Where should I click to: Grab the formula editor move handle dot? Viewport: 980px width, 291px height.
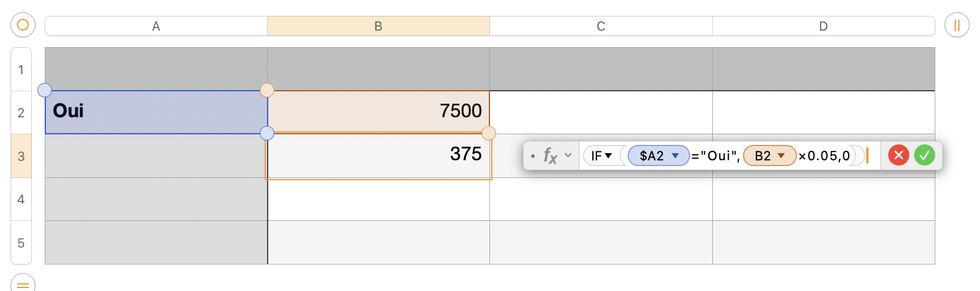(533, 156)
